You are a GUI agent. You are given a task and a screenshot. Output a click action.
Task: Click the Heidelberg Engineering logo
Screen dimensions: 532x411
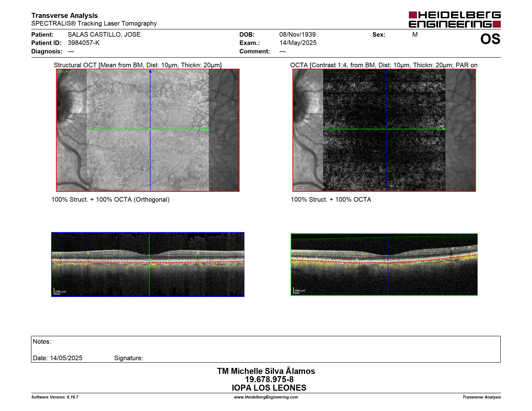[455, 19]
